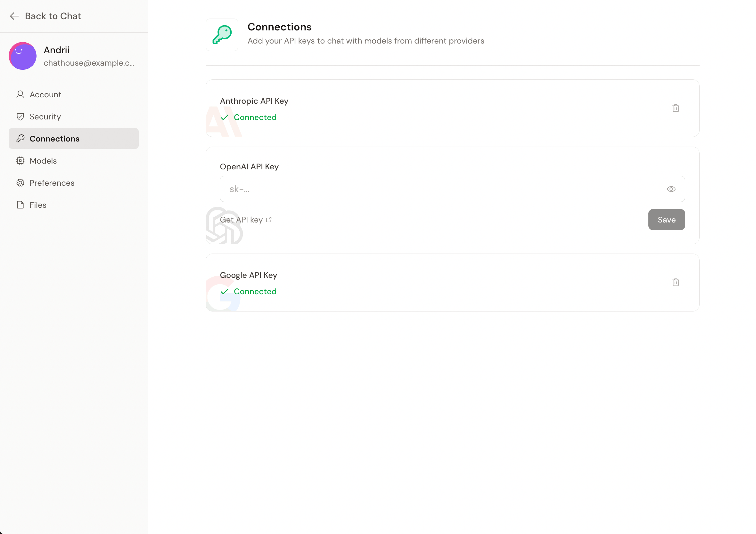Image resolution: width=756 pixels, height=534 pixels.
Task: Save the OpenAI API key
Action: pyautogui.click(x=666, y=220)
